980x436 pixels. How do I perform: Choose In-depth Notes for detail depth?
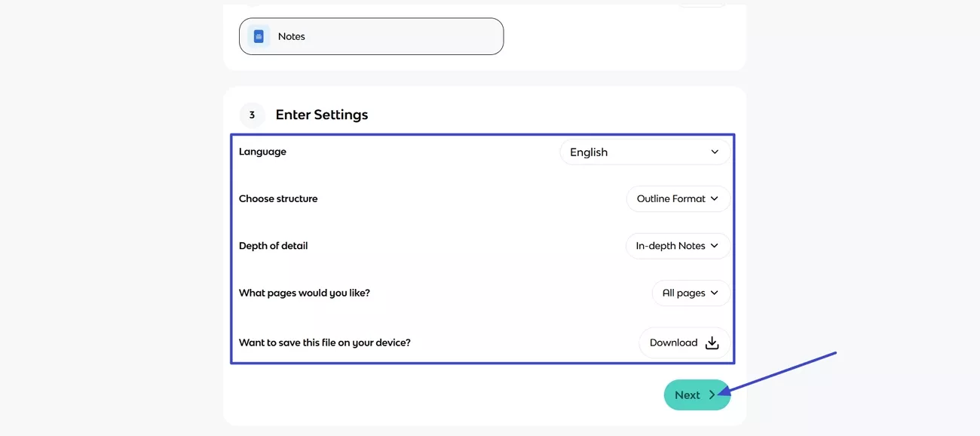coord(677,245)
